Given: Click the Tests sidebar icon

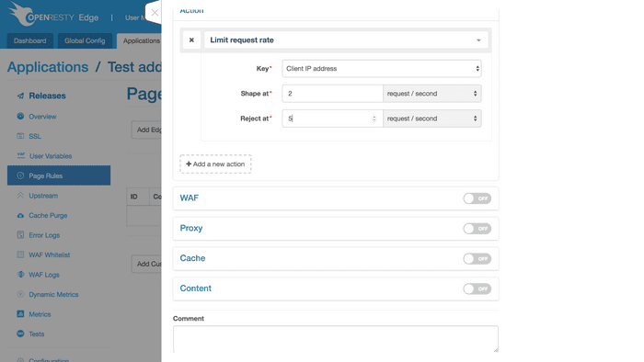Looking at the screenshot, I should coord(20,334).
